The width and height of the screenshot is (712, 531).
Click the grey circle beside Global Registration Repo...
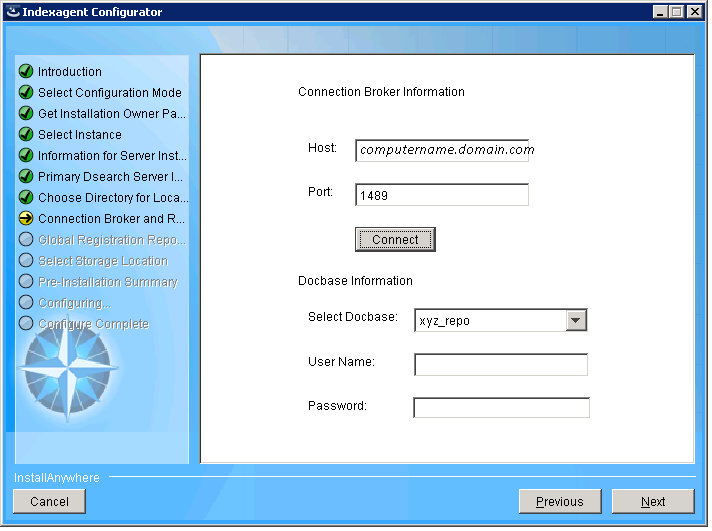26,239
